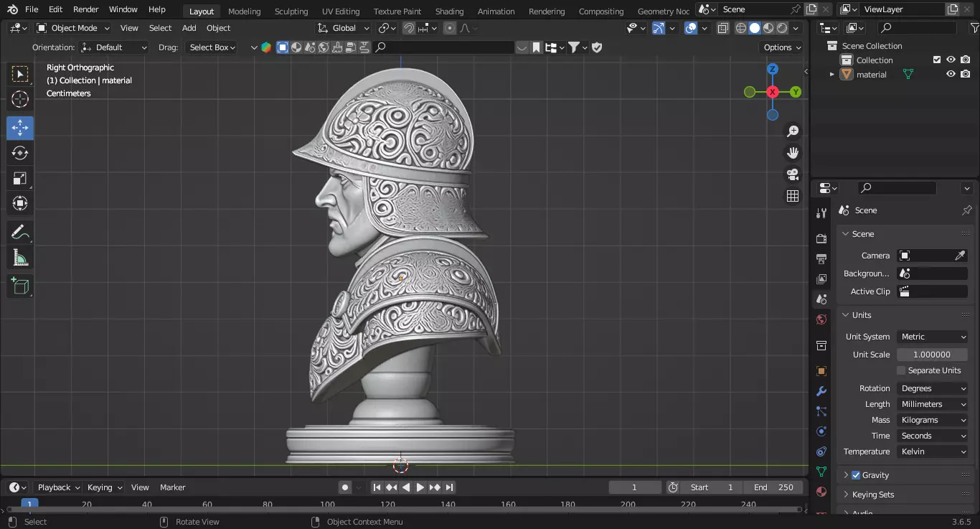Select the Add Cube tool

pos(20,286)
